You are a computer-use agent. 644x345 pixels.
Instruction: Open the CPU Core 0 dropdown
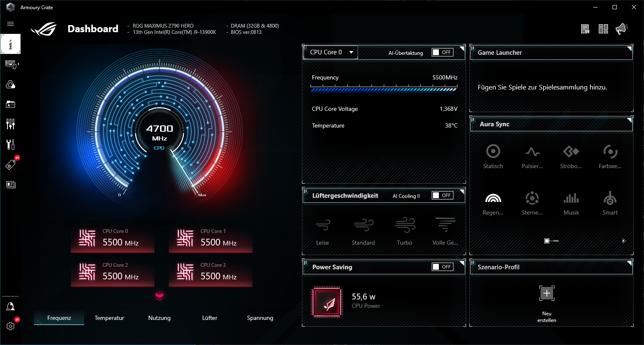click(330, 52)
